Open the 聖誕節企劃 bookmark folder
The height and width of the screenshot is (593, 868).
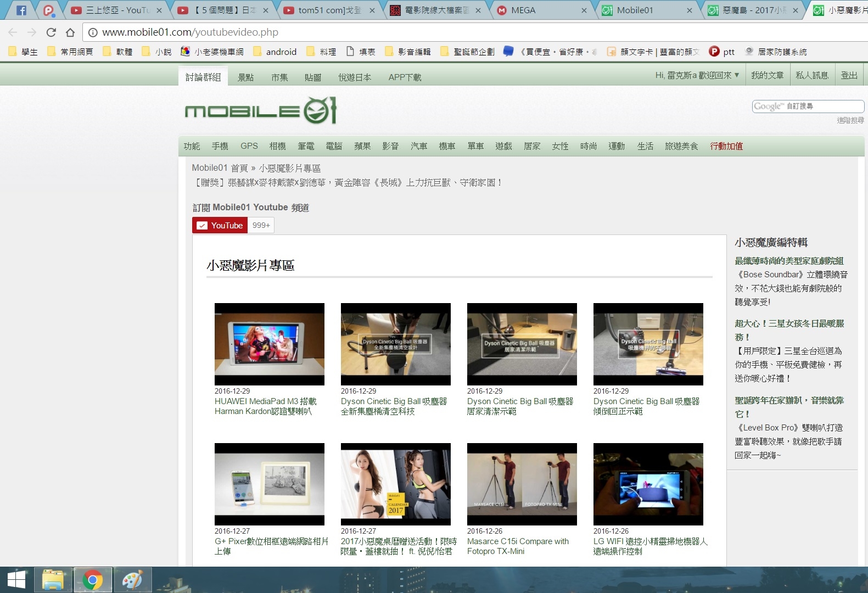click(468, 52)
